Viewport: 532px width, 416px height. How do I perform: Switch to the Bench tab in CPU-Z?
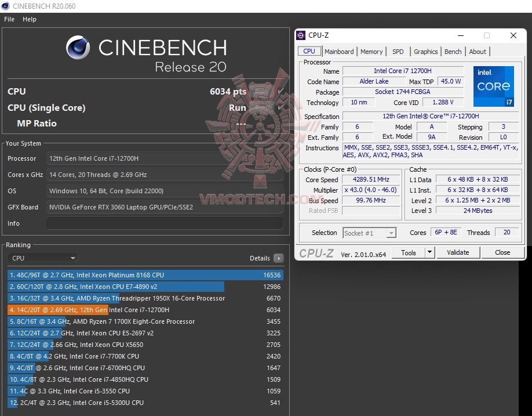(453, 52)
